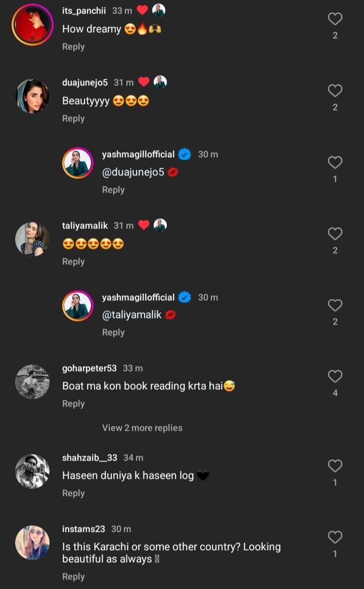Like yashmagillofficial's reply to duajunejo5
Screen dimensions: 364x589
(x=335, y=163)
